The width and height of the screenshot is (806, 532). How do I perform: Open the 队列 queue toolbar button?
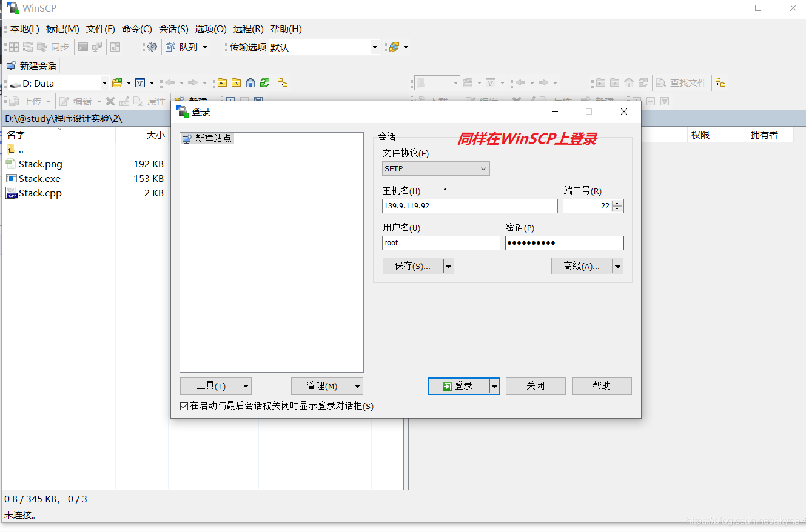182,47
